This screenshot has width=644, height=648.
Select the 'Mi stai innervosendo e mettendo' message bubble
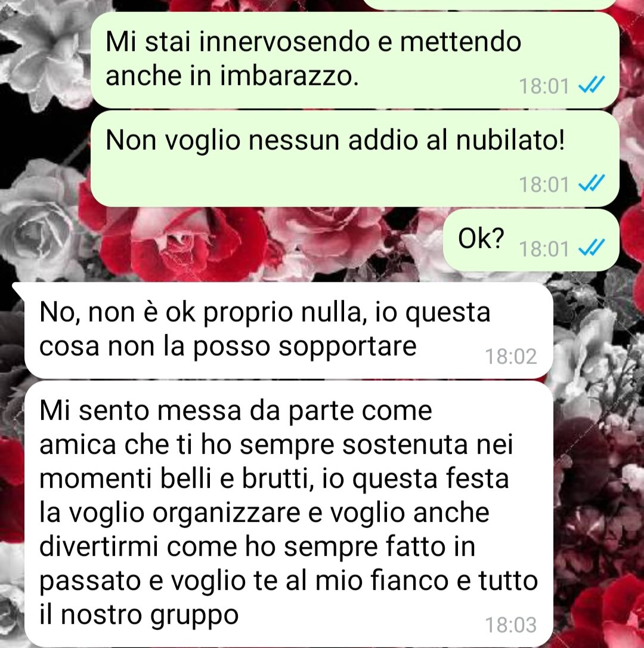354,60
